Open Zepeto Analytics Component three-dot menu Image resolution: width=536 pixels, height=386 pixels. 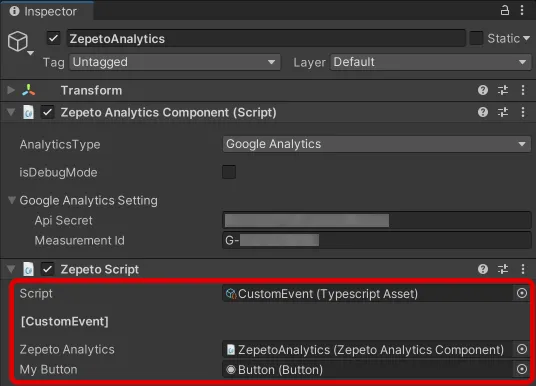523,112
